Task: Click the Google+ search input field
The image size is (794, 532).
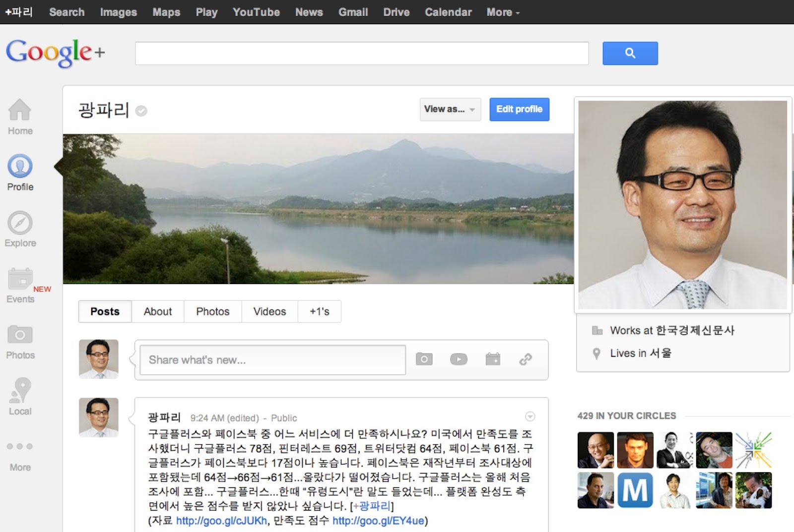Action: tap(362, 53)
